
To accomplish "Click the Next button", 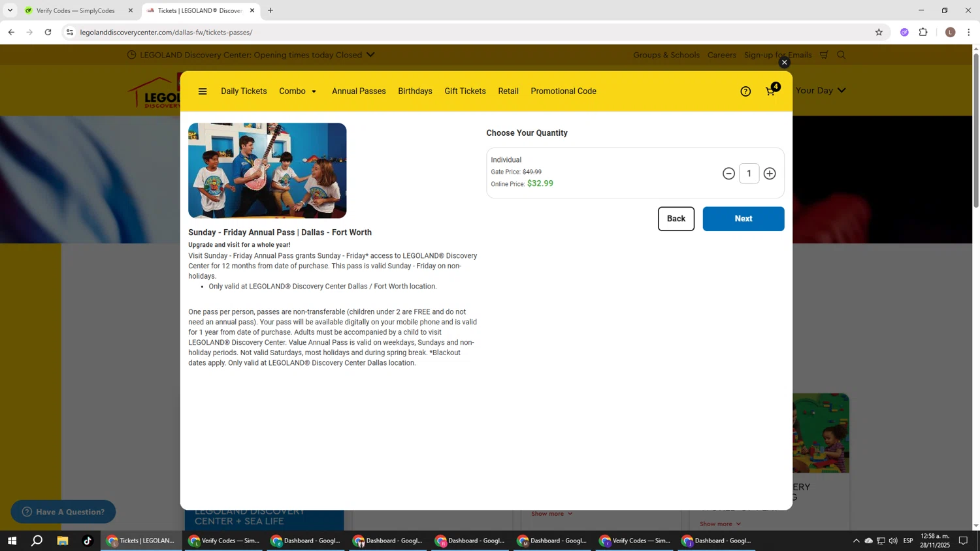I will 743,219.
